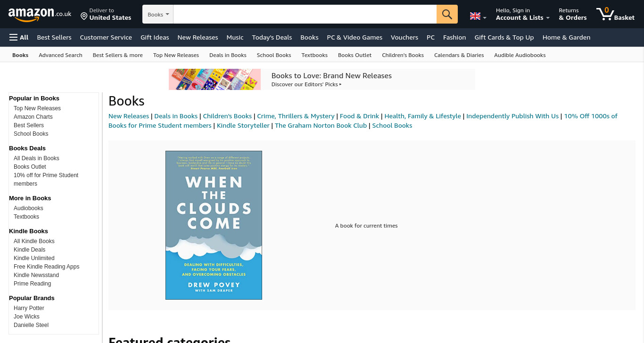Click the Deliver to United States location link
The width and height of the screenshot is (644, 343).
click(x=106, y=14)
